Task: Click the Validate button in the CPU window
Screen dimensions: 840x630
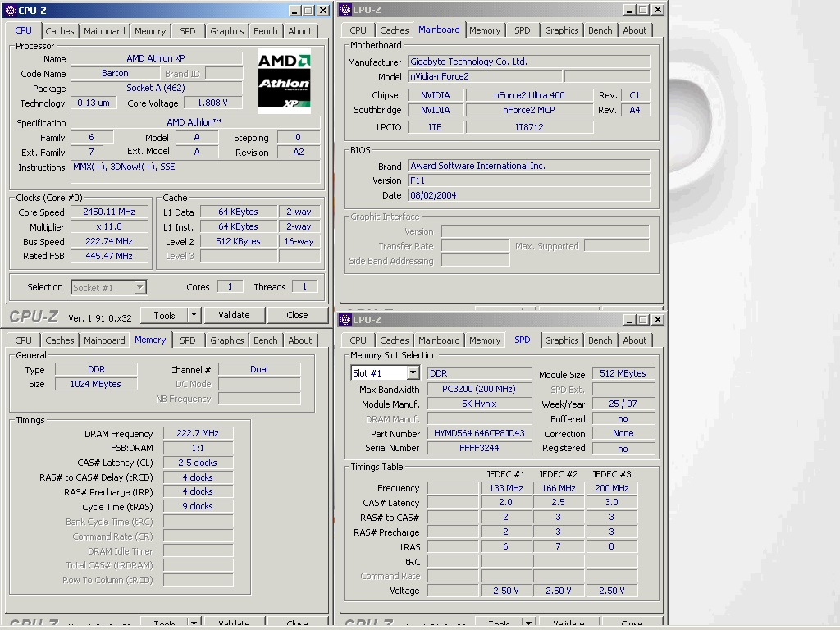Action: [x=234, y=315]
